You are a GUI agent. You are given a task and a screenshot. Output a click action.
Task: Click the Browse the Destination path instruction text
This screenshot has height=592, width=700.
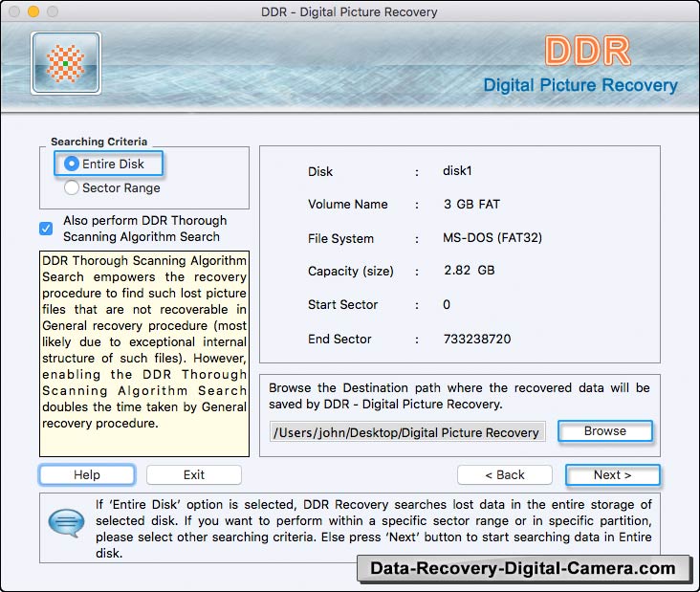tap(459, 396)
